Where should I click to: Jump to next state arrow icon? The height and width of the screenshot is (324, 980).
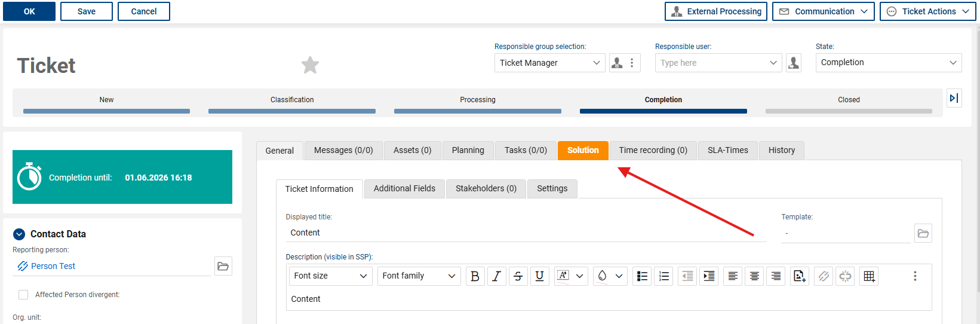[x=954, y=98]
